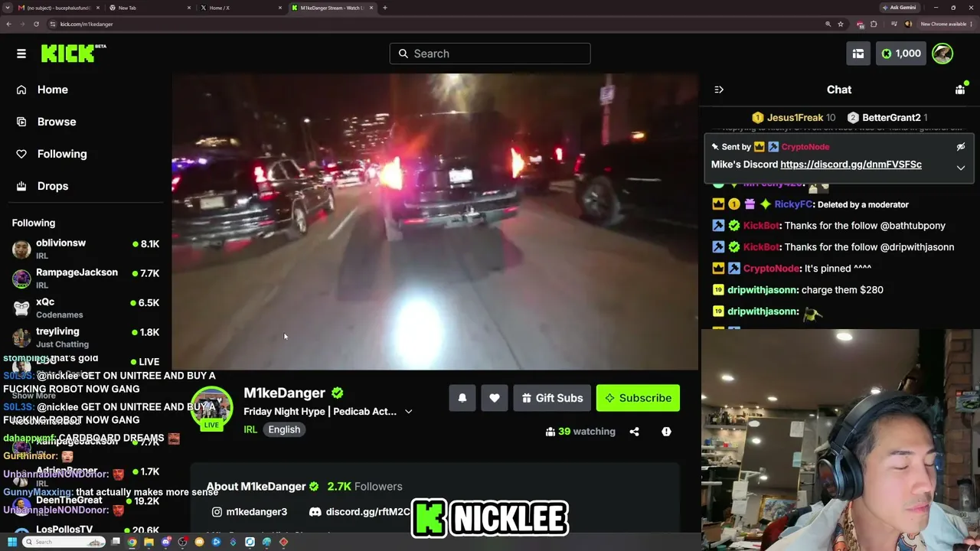Select CryptoNode in the pinned message

pos(805,147)
